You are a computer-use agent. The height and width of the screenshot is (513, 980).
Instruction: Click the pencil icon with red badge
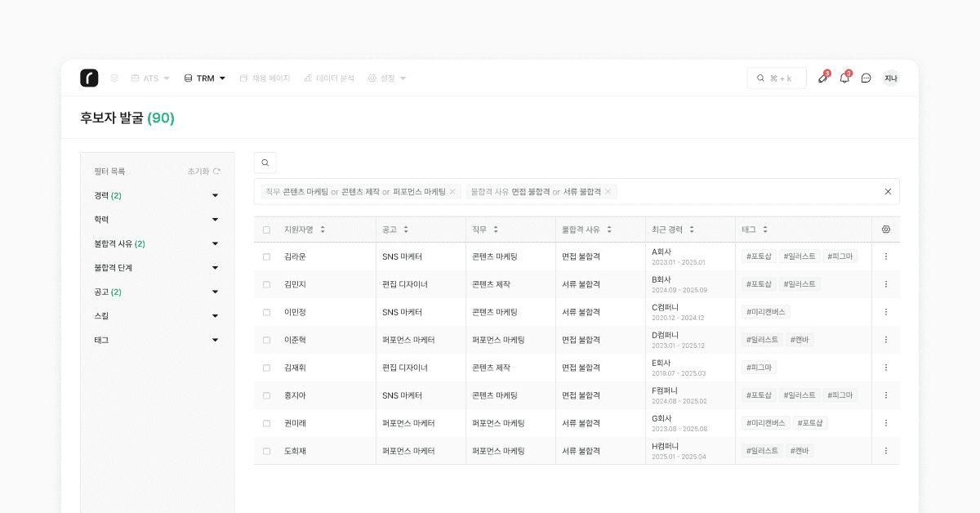(822, 78)
